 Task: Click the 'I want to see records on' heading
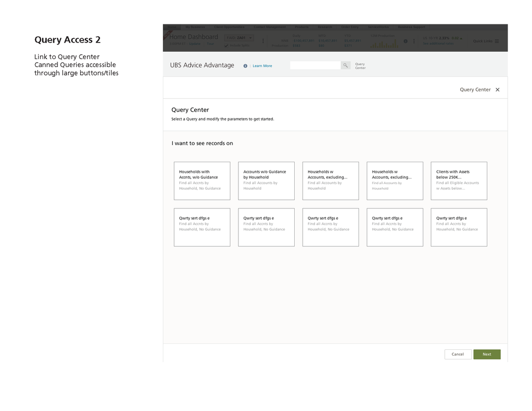coord(202,143)
